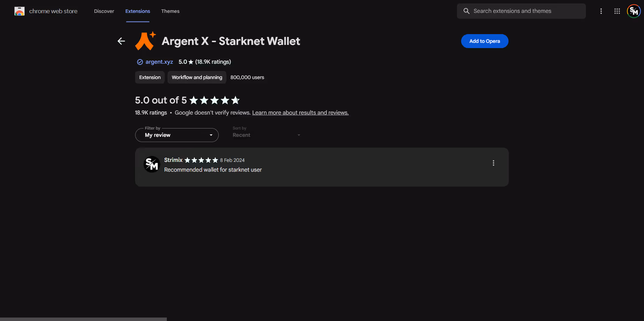
Task: Click the Chrome Web Store logo
Action: coord(20,11)
